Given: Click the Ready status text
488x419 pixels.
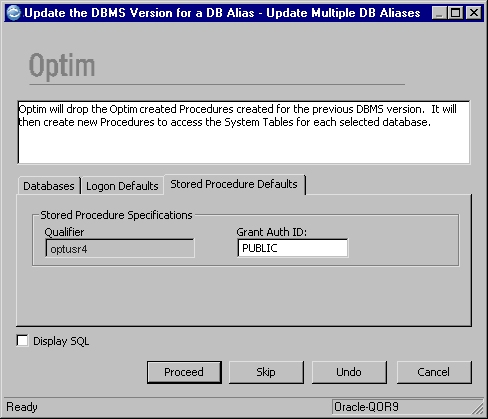Looking at the screenshot, I should 22,407.
